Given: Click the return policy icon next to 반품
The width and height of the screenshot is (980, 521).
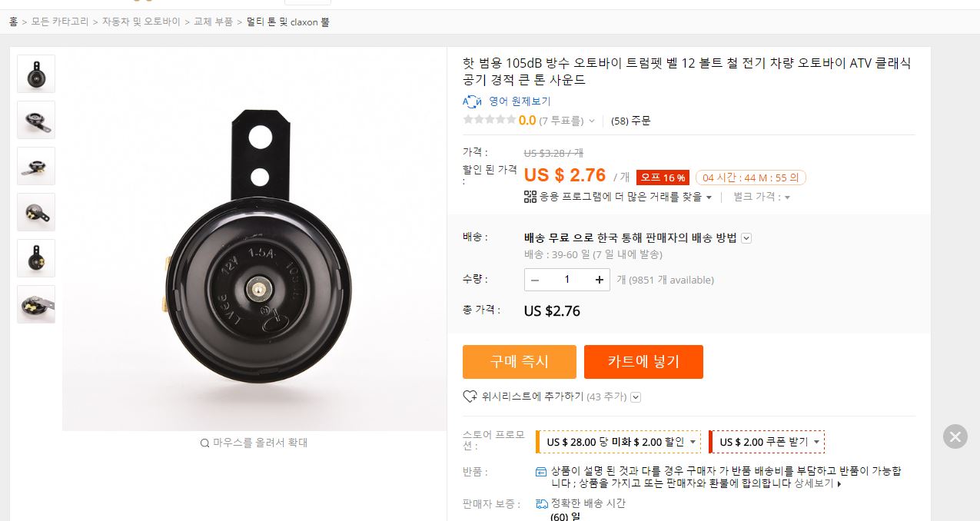Looking at the screenshot, I should pyautogui.click(x=541, y=471).
